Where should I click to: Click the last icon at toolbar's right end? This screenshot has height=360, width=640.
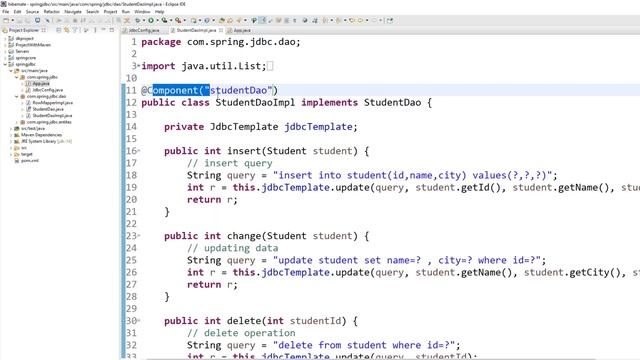tap(390, 20)
